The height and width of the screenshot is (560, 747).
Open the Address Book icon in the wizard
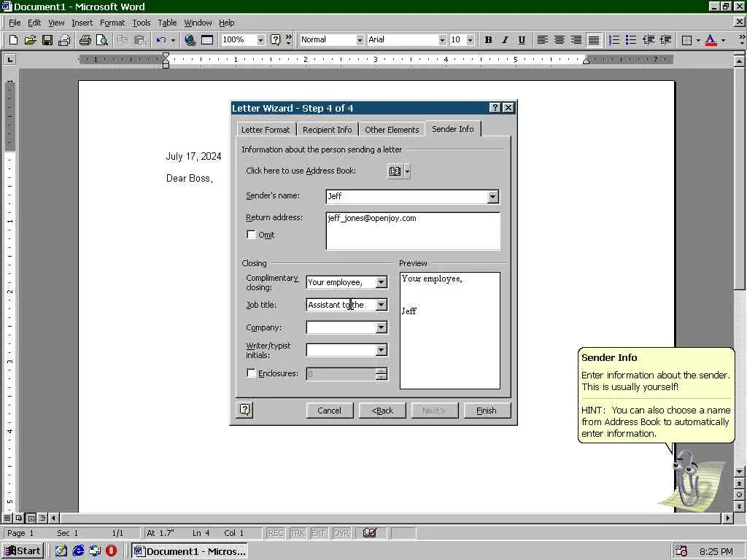point(395,171)
